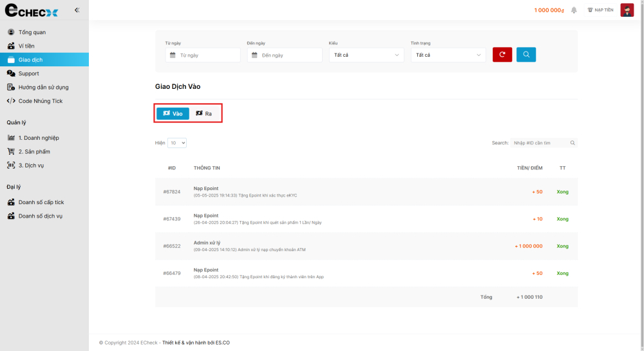The image size is (644, 351).
Task: Open the Hiện rows-per-page dropdown
Action: [x=177, y=143]
